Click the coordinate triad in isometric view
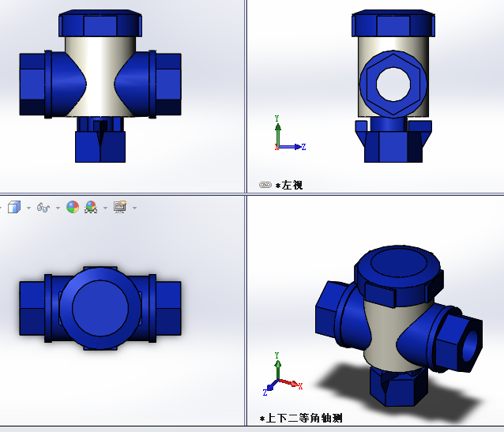Viewport: 504px width, 432px height. [x=280, y=378]
